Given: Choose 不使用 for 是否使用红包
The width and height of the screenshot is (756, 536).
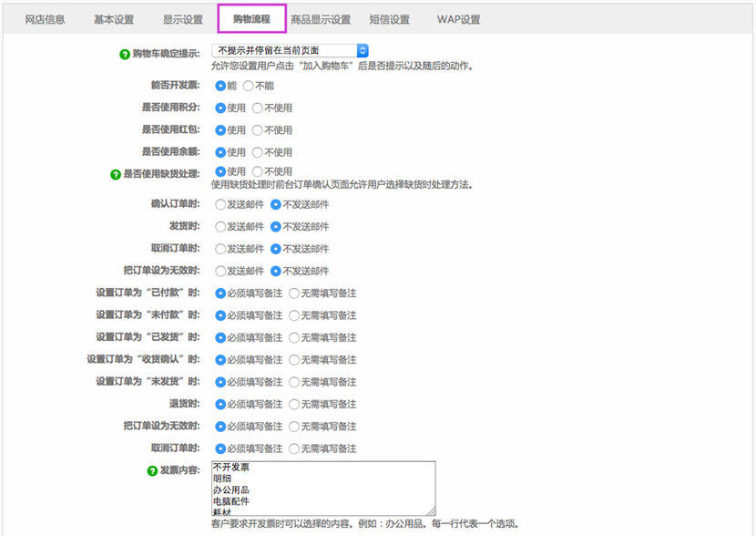Looking at the screenshot, I should [x=258, y=130].
